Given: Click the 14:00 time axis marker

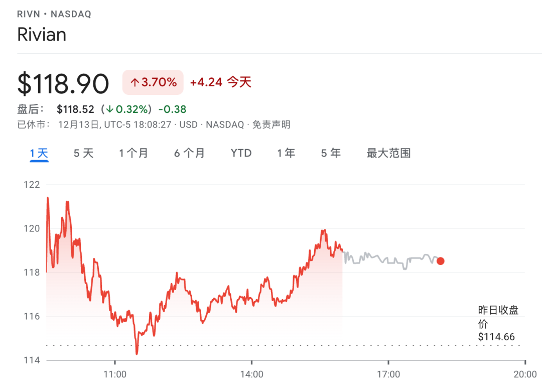Looking at the screenshot, I should coord(251,374).
